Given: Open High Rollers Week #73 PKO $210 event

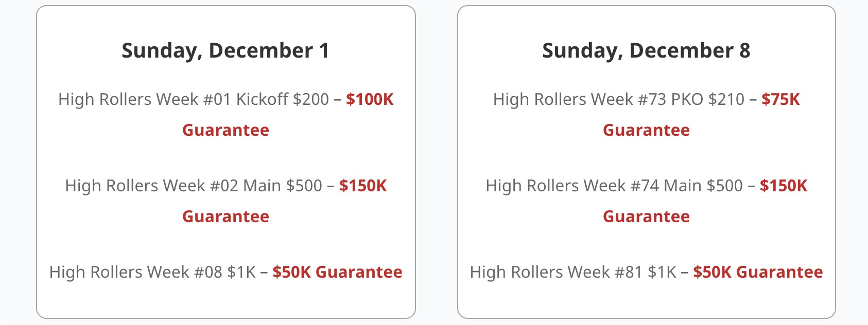Looking at the screenshot, I should click(618, 99).
